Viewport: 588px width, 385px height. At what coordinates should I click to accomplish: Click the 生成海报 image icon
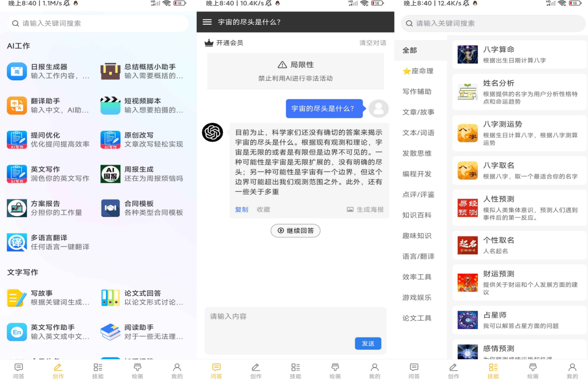(x=350, y=210)
